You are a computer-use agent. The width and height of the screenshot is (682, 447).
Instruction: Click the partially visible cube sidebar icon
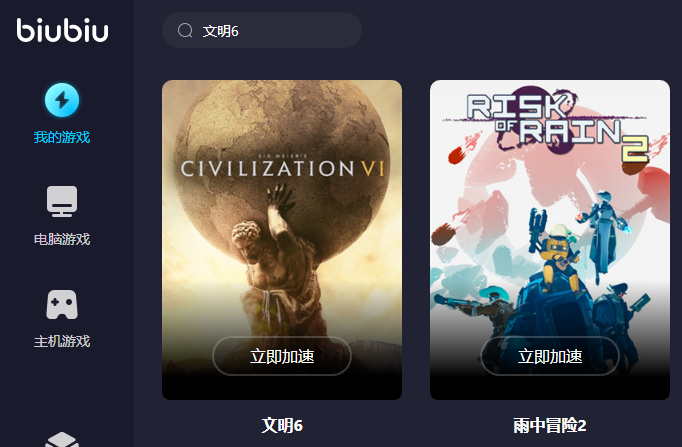[62, 439]
